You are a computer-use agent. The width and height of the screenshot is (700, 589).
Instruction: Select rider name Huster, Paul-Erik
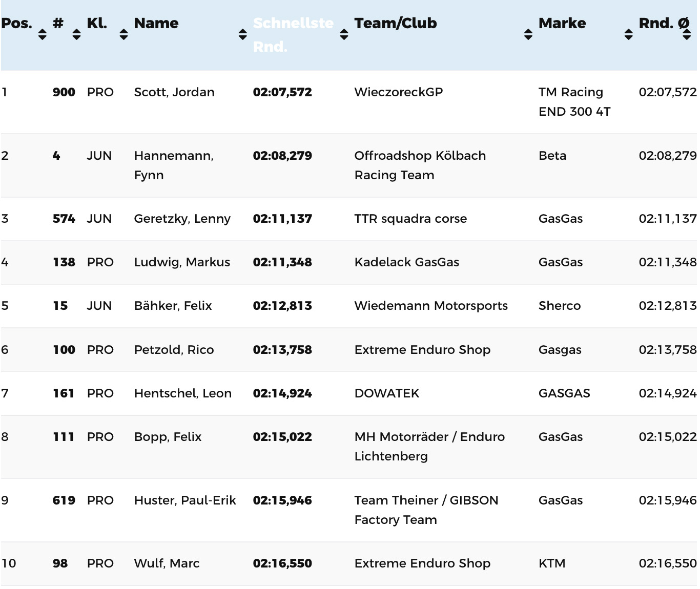click(185, 500)
